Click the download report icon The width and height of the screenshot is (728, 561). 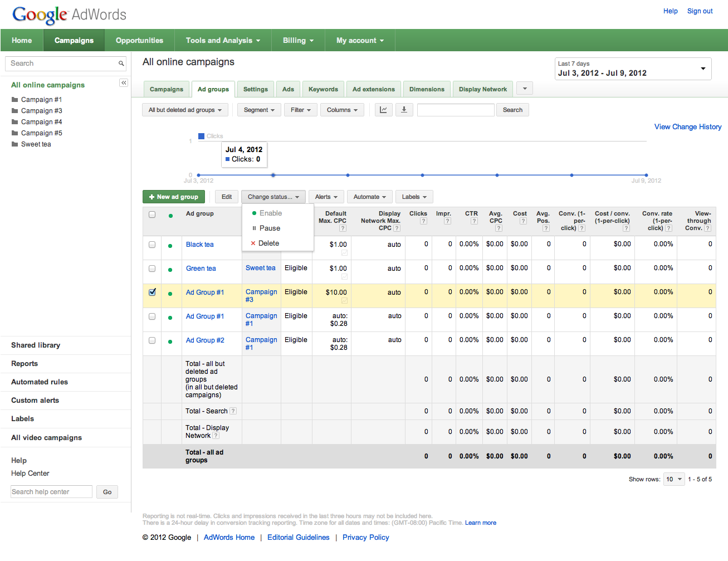[x=404, y=110]
